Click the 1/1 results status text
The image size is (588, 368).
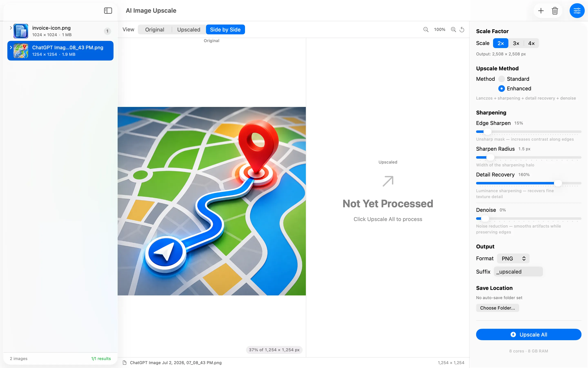tap(101, 359)
